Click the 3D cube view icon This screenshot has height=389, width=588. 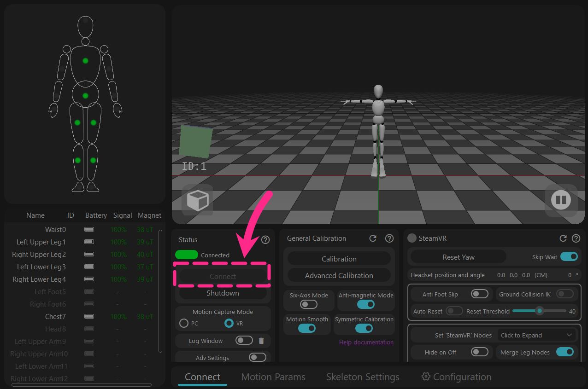(197, 200)
